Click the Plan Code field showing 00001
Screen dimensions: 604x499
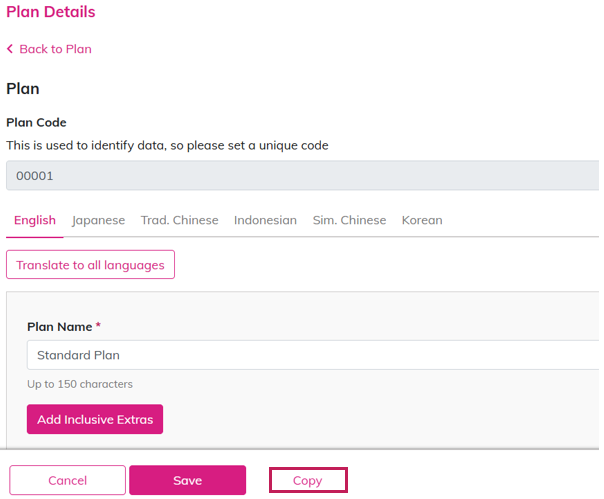(x=302, y=176)
